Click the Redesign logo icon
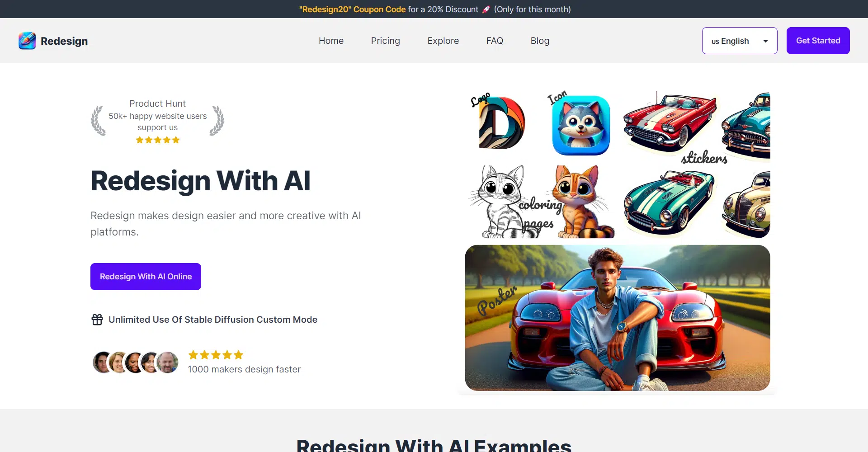 [x=27, y=41]
